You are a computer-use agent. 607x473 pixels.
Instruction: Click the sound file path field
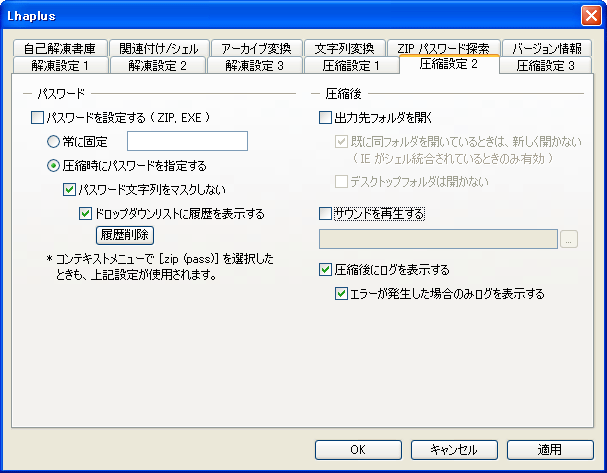point(438,239)
